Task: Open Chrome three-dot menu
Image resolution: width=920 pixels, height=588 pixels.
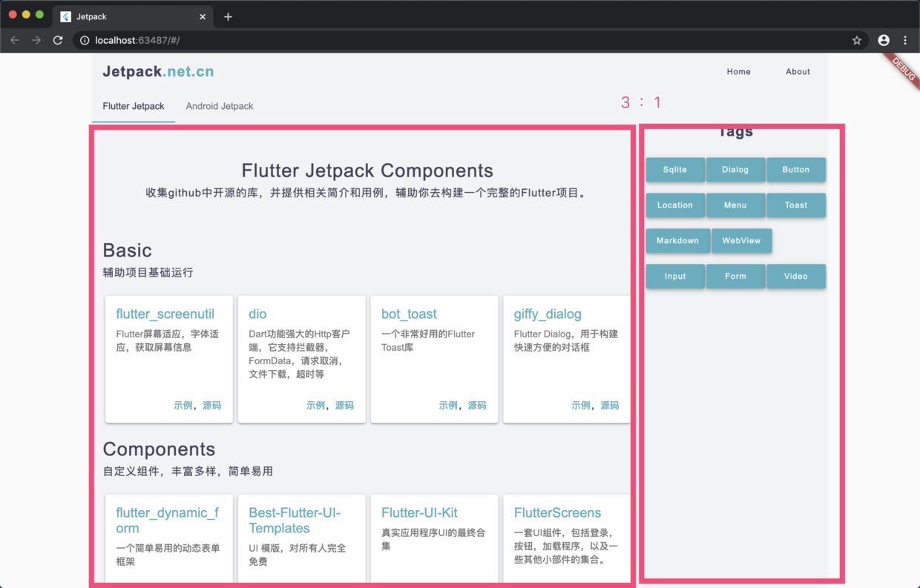Action: [905, 40]
